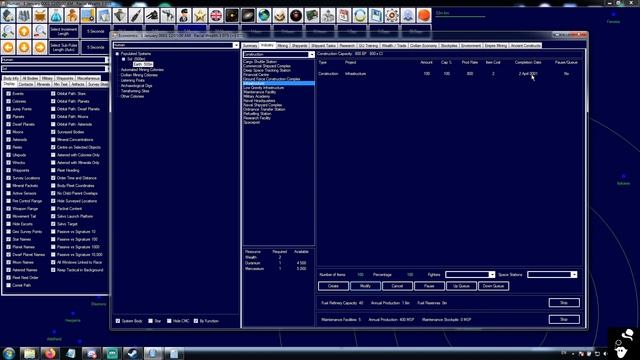
Task: Open the Space Stations dropdown
Action: (x=574, y=275)
